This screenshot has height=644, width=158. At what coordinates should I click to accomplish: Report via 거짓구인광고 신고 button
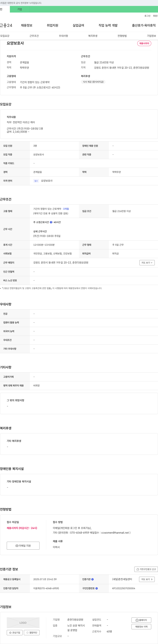click(x=146, y=569)
